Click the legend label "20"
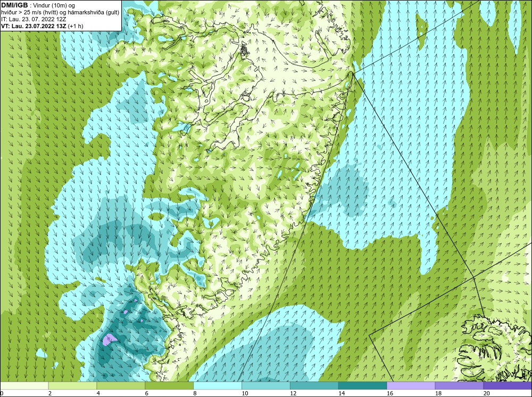 [487, 393]
